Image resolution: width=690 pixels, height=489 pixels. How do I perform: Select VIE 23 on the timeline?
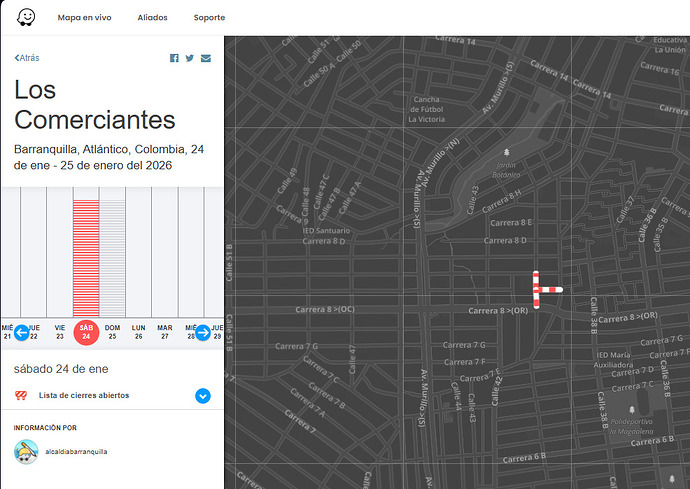pos(60,332)
